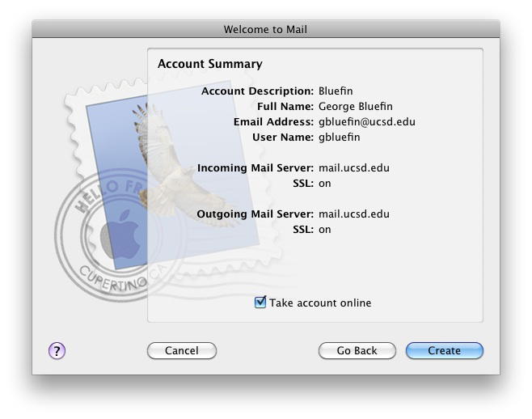Screen dimensions: 532x419
Task: Go Back to previous setup step
Action: 357,350
